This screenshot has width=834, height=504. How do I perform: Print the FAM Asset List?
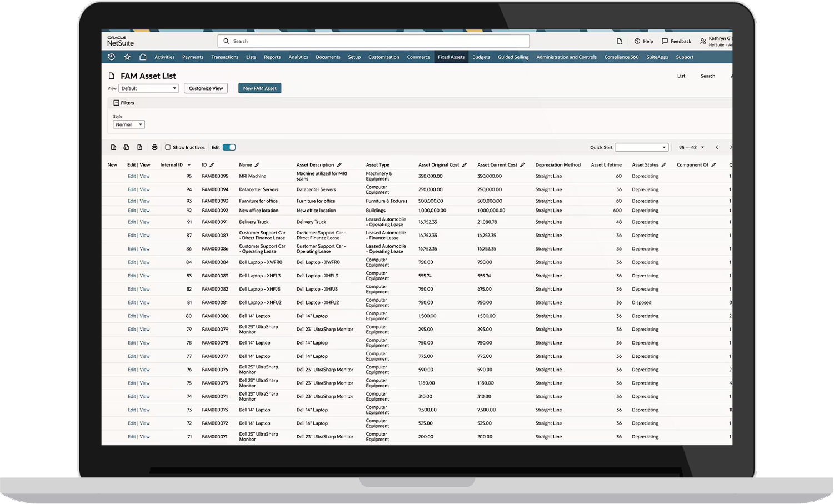tap(154, 147)
